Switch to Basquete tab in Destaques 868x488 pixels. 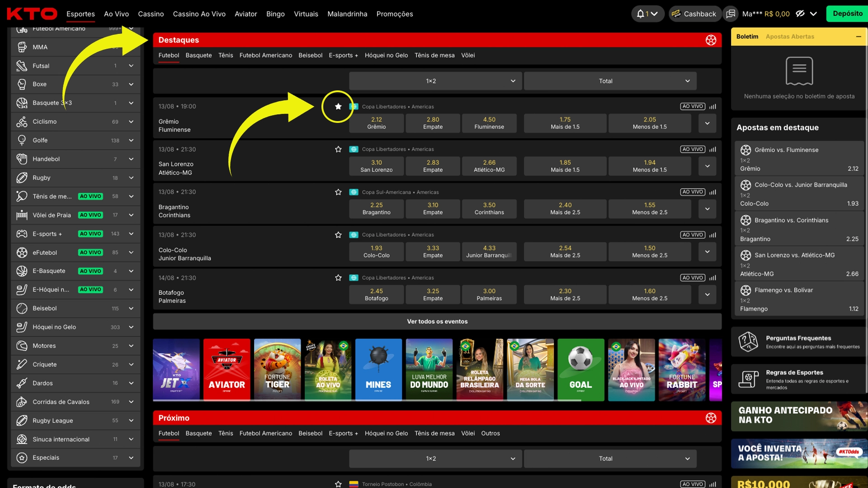[x=198, y=55]
